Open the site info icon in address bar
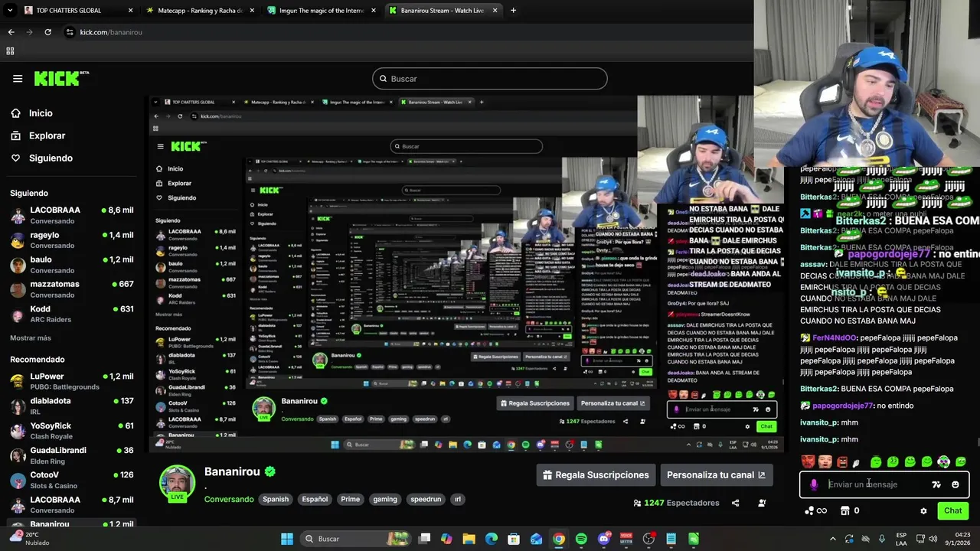The height and width of the screenshot is (551, 980). (70, 32)
